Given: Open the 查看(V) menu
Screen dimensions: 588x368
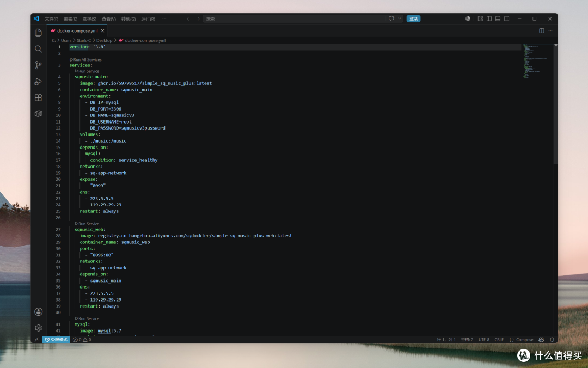Looking at the screenshot, I should [109, 19].
